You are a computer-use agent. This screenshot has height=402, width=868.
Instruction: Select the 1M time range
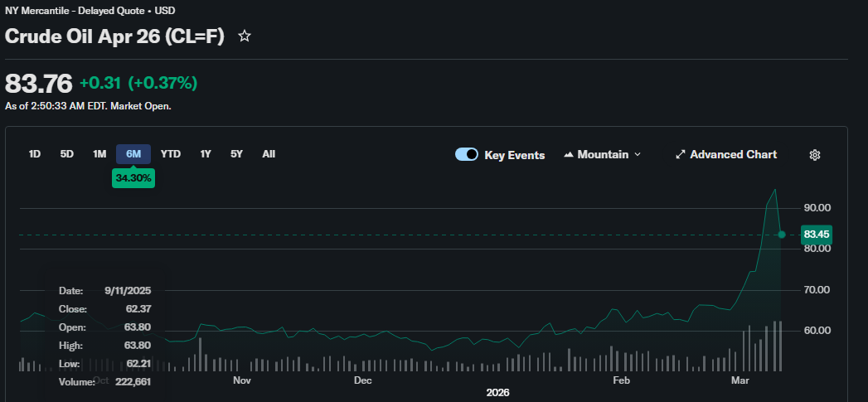tap(99, 154)
